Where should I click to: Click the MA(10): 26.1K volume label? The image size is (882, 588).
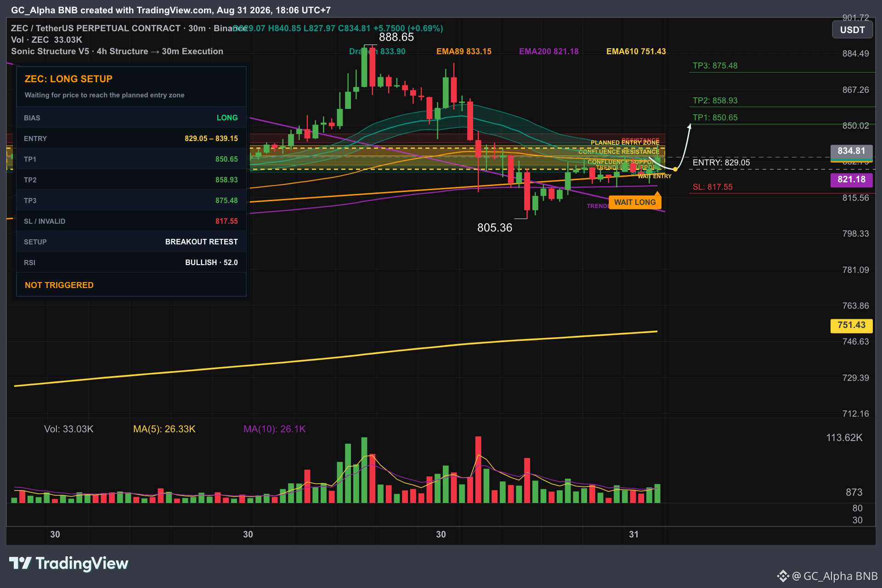point(275,429)
